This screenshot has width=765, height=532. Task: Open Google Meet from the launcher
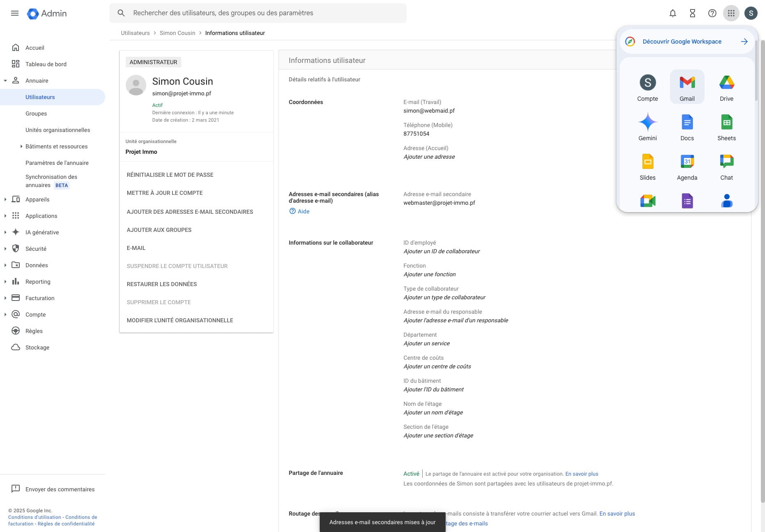(x=647, y=201)
